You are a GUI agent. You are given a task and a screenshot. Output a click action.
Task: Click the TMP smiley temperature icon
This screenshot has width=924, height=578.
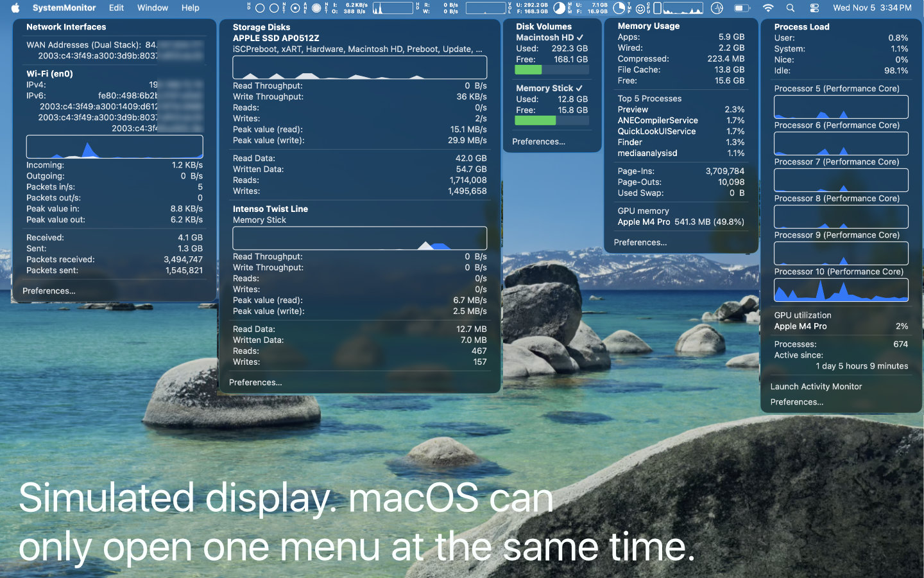[x=640, y=8]
